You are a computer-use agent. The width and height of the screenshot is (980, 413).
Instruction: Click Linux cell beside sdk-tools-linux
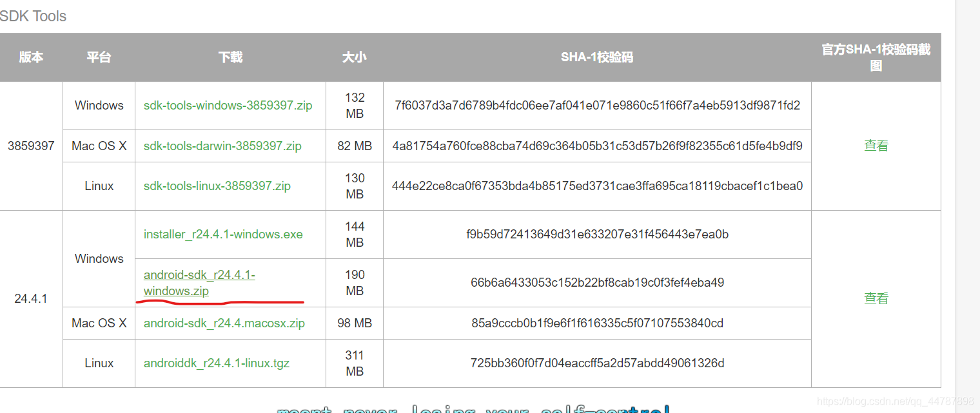[x=99, y=186]
